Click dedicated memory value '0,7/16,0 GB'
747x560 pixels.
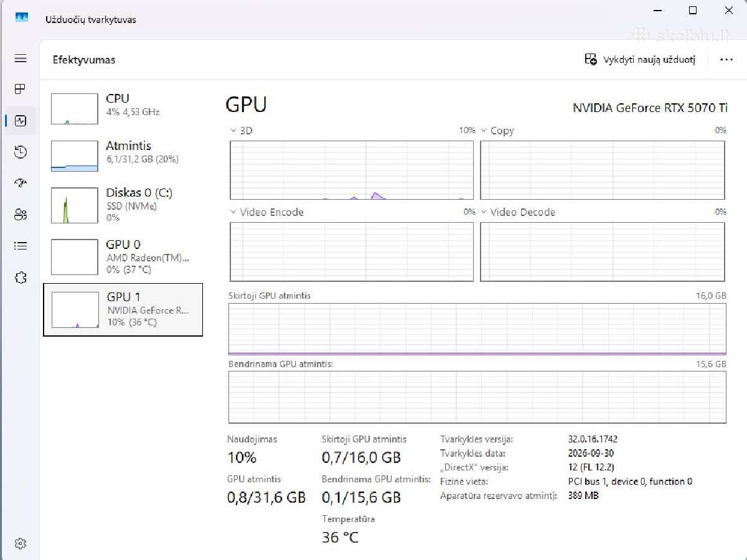(361, 458)
